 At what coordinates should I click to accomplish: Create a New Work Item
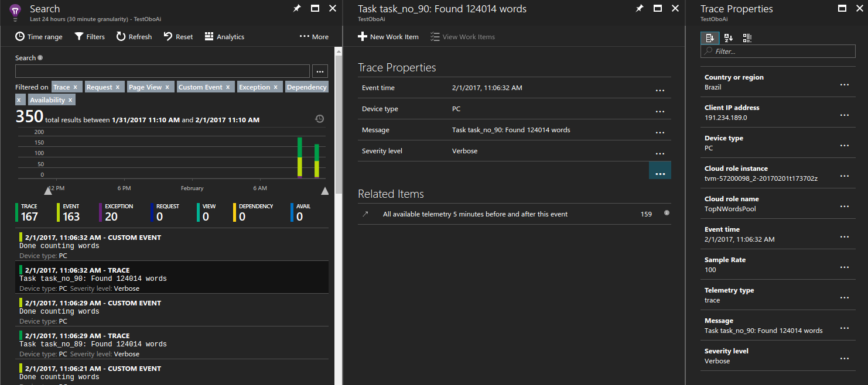(388, 36)
